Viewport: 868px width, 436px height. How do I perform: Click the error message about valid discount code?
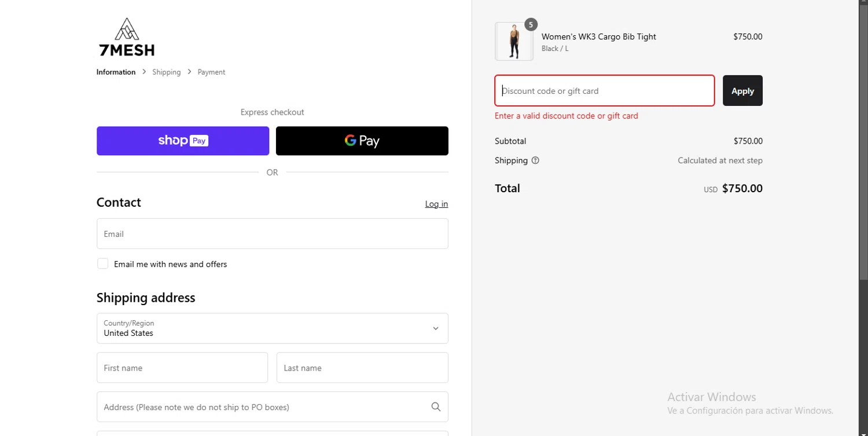tap(567, 116)
